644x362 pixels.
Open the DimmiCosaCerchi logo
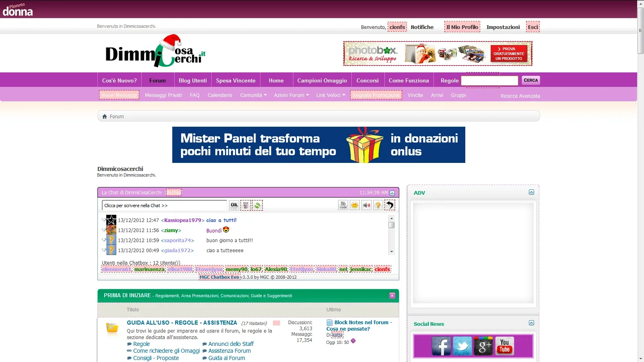(155, 51)
